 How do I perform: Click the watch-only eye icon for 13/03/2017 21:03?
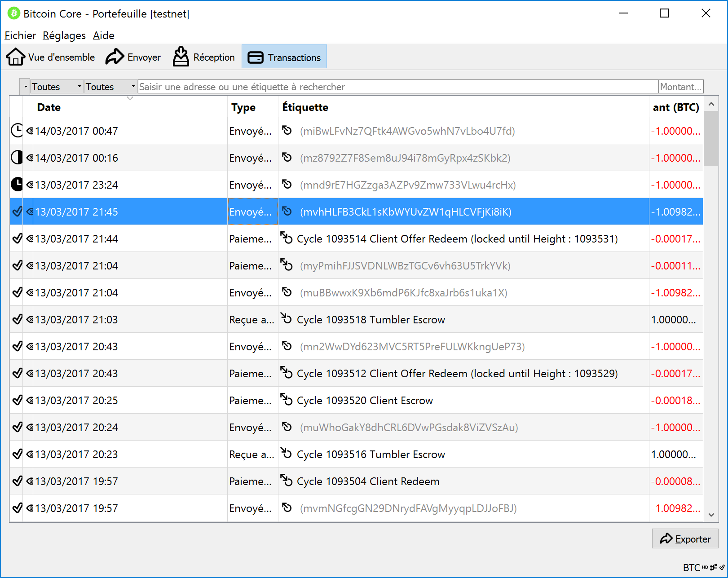coord(30,320)
